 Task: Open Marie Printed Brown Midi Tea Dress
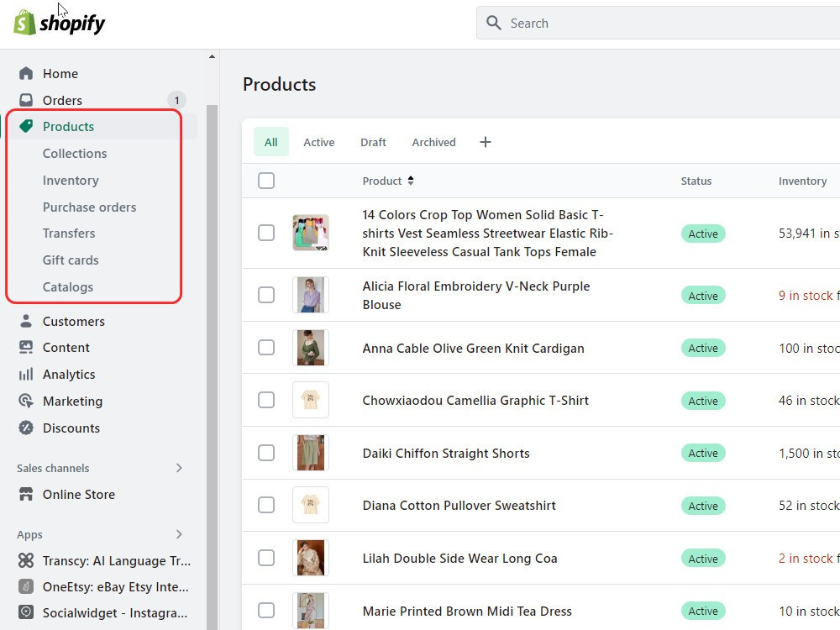point(466,612)
